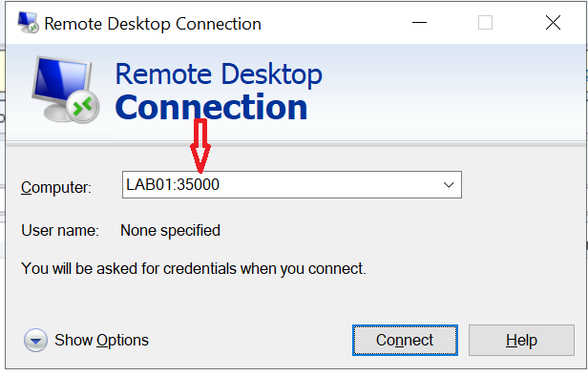The width and height of the screenshot is (588, 376).
Task: Click the Computer: label
Action: point(56,187)
